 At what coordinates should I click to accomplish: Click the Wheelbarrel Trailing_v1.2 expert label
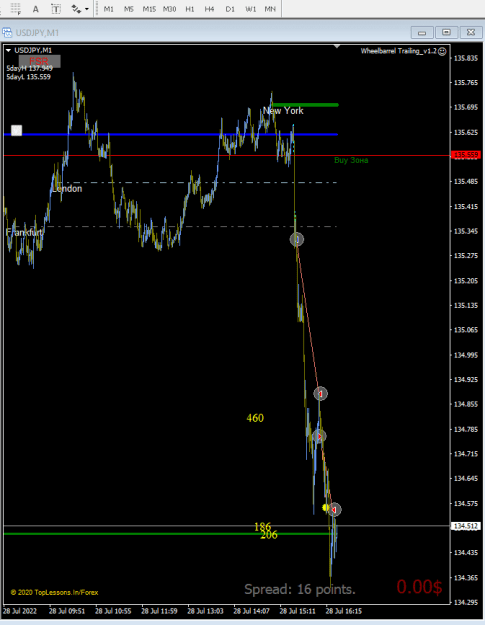tap(399, 51)
